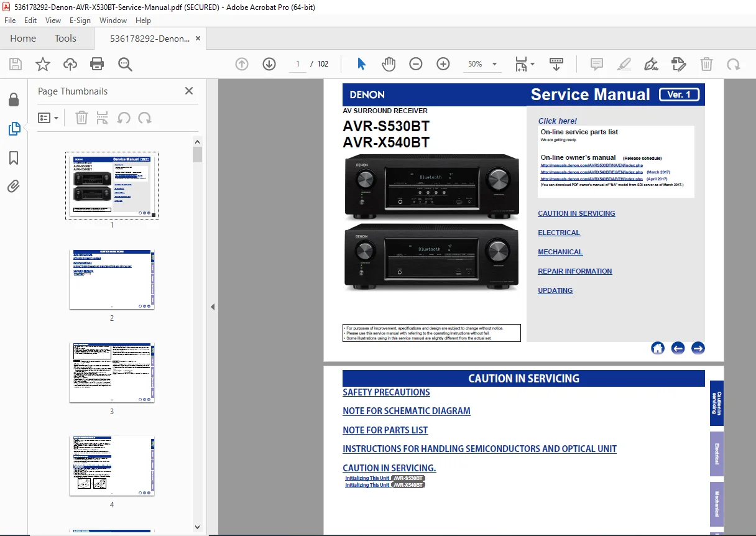Open CAUTION IN SERVICING link on cover
Viewport: 756px width, 536px height.
tap(576, 213)
